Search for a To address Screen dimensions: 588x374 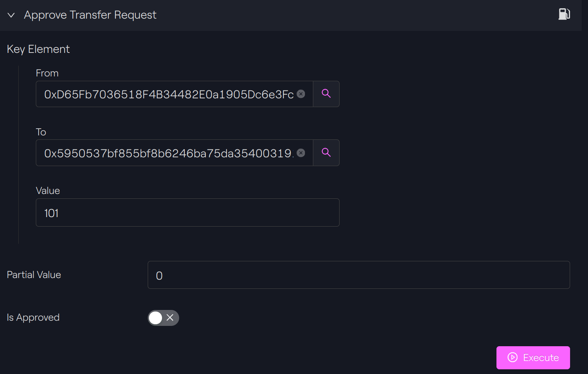pos(326,153)
